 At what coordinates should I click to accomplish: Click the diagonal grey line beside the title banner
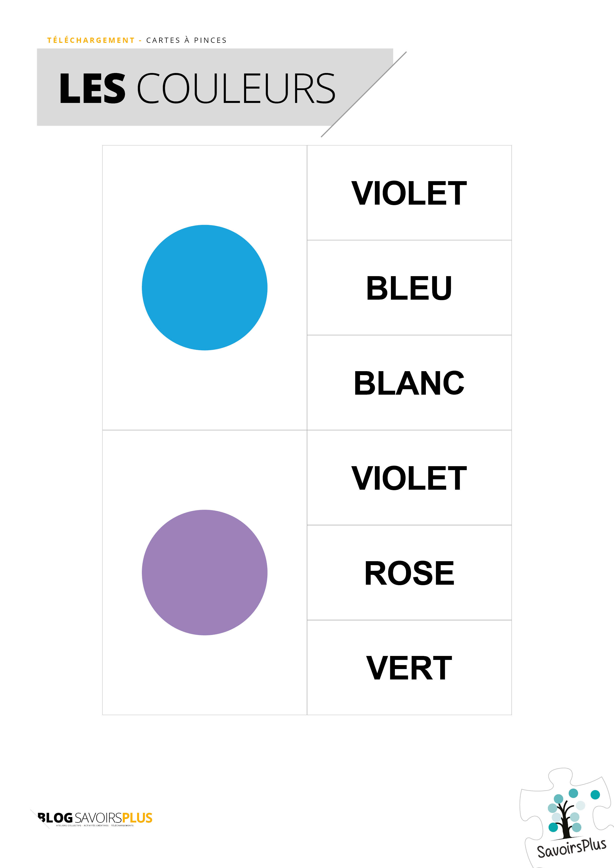(x=363, y=95)
